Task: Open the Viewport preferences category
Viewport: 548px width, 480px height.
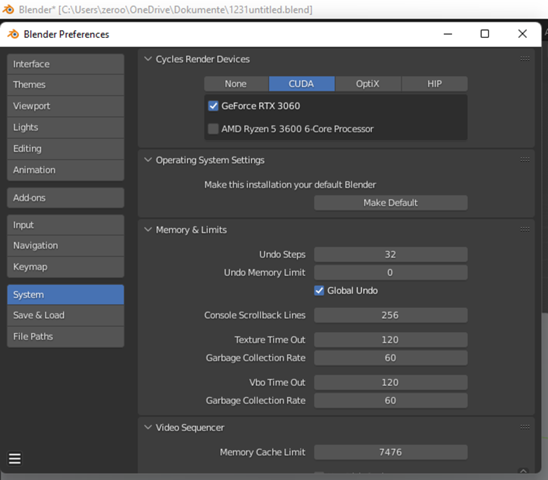Action: click(x=65, y=106)
